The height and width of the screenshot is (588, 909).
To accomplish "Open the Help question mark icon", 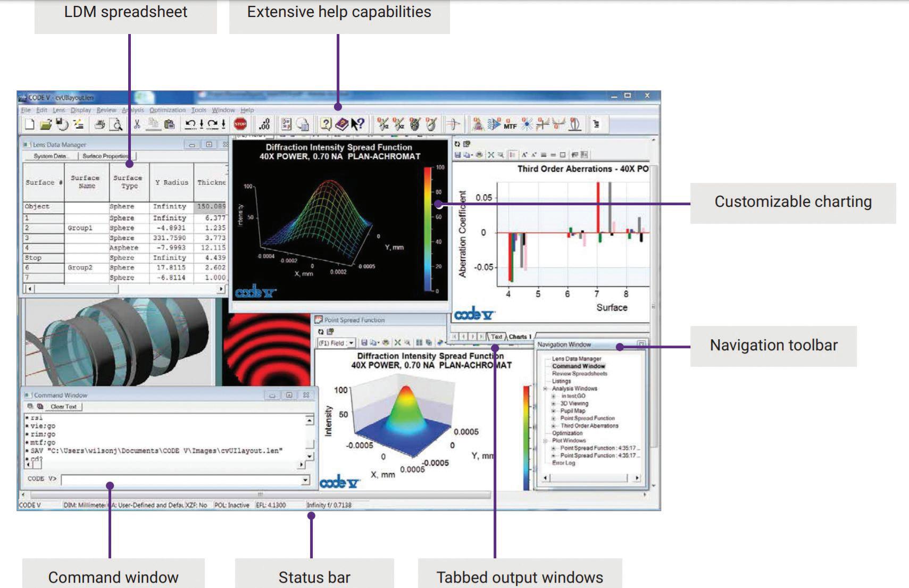I will click(326, 124).
